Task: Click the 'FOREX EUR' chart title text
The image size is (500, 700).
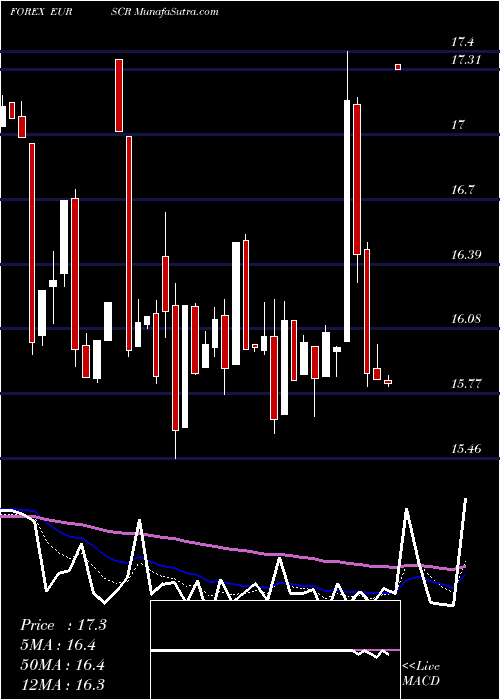Action: [x=41, y=12]
